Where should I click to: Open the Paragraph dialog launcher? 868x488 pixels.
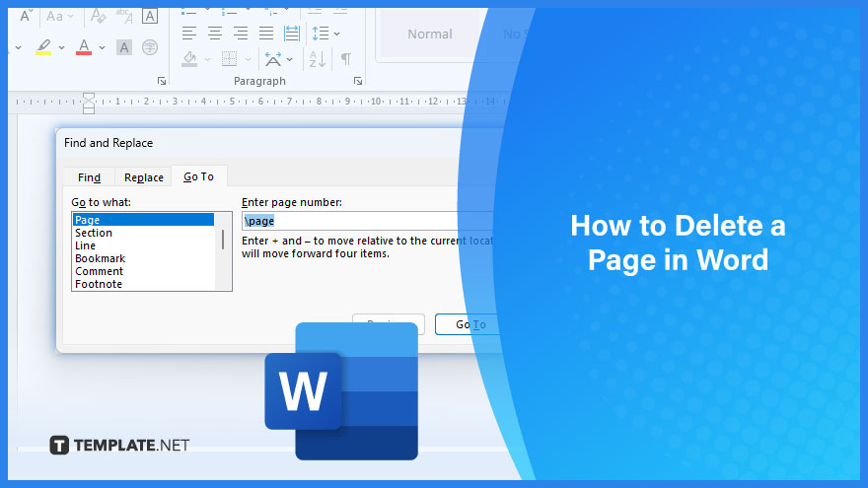[x=358, y=81]
